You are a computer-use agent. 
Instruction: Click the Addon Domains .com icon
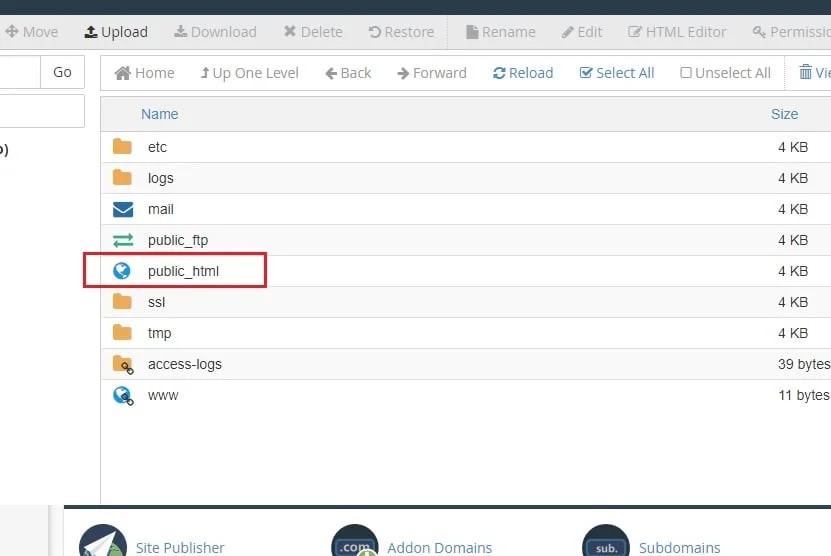click(355, 542)
